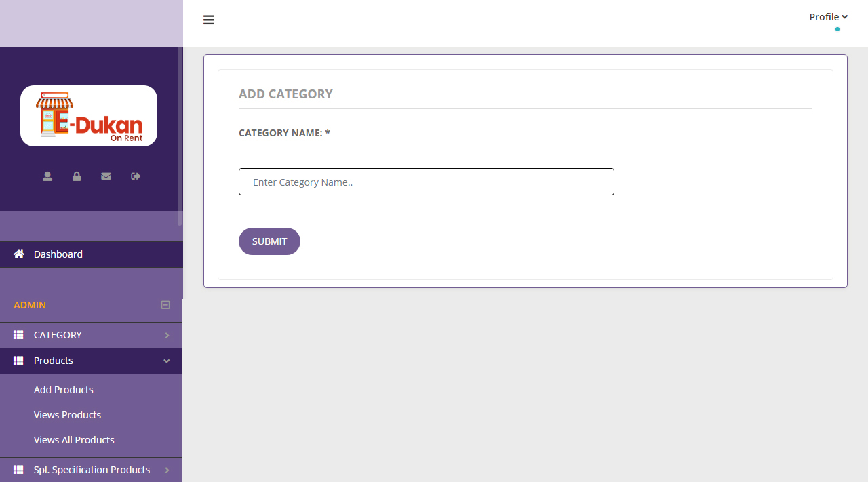868x482 pixels.
Task: Open Views Products link
Action: tap(67, 415)
